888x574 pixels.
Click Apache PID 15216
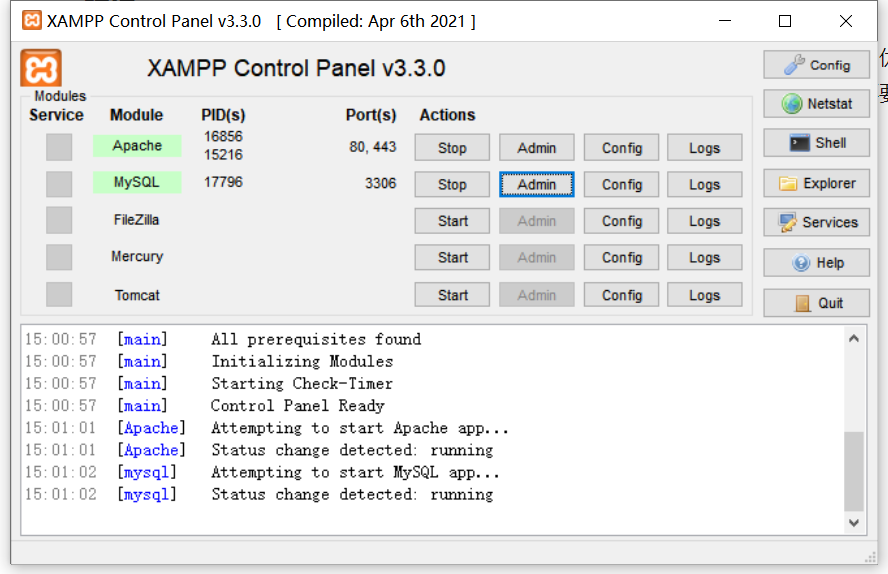point(223,155)
